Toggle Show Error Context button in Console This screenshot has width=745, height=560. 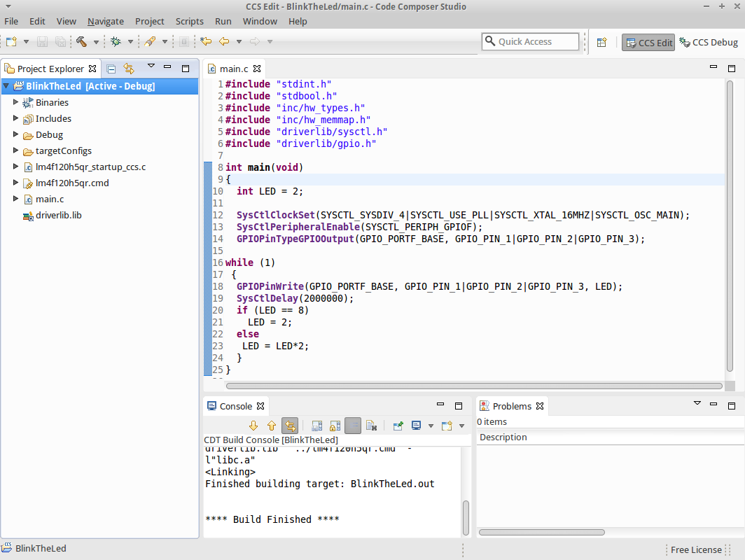point(290,426)
